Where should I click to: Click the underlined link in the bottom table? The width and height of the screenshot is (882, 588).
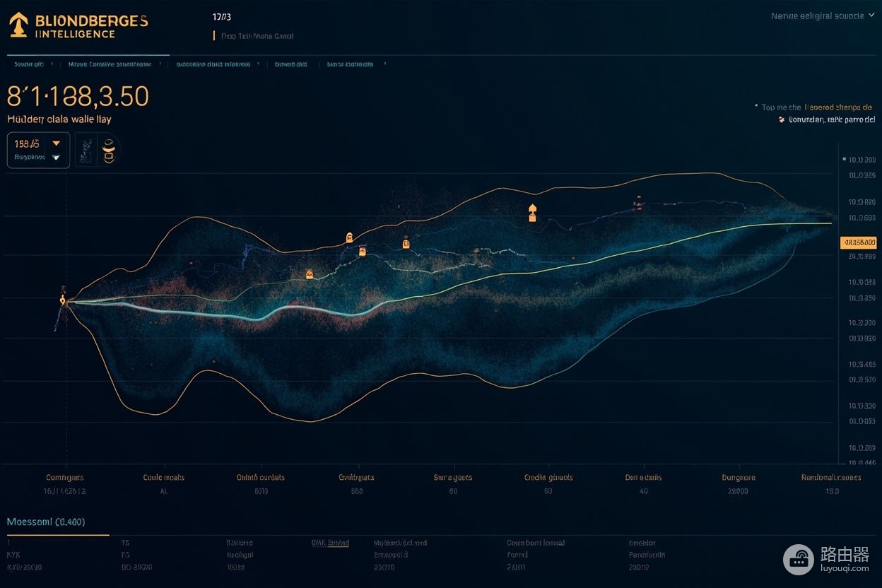coord(330,543)
